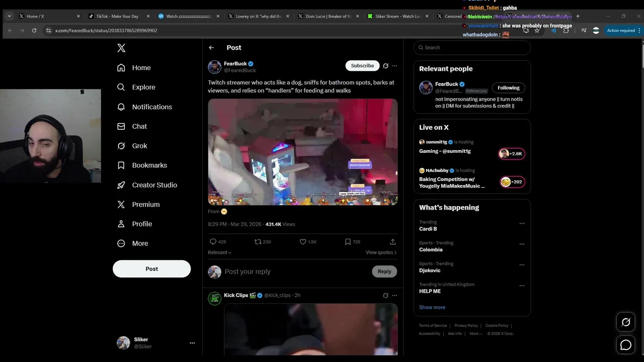Open View quotes link
This screenshot has width=644, height=362.
pos(381,252)
